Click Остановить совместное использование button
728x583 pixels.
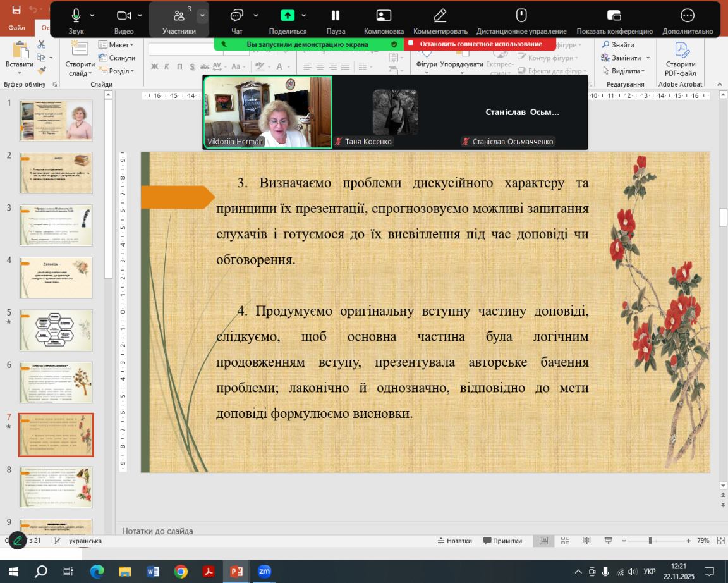pyautogui.click(x=480, y=44)
